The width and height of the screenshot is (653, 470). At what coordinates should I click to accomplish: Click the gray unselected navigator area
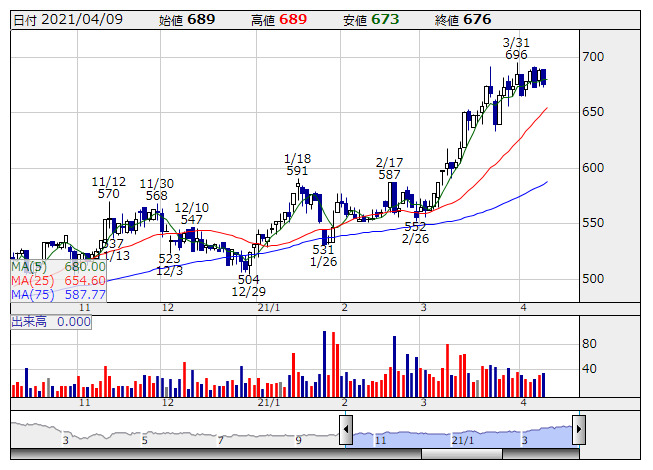pyautogui.click(x=175, y=435)
